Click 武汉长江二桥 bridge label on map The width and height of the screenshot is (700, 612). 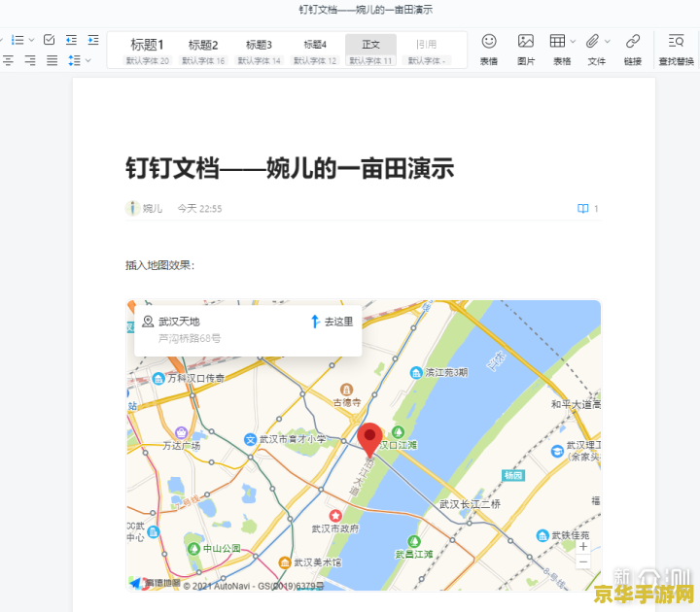pos(471,503)
